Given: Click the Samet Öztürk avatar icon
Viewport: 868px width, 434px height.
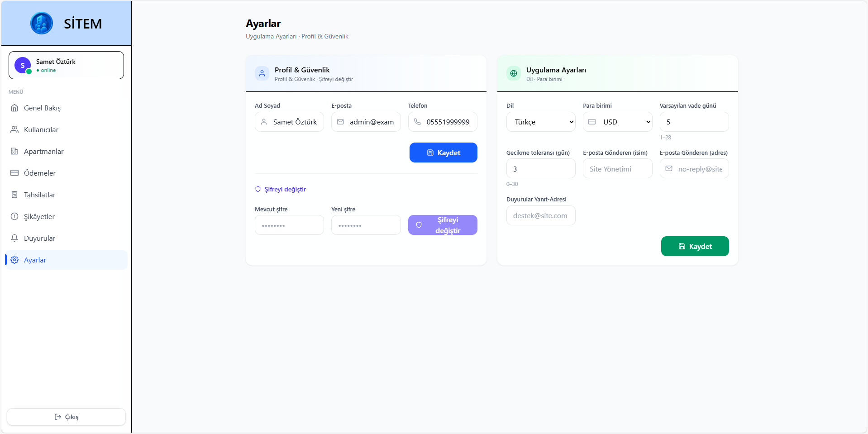Looking at the screenshot, I should [x=23, y=65].
